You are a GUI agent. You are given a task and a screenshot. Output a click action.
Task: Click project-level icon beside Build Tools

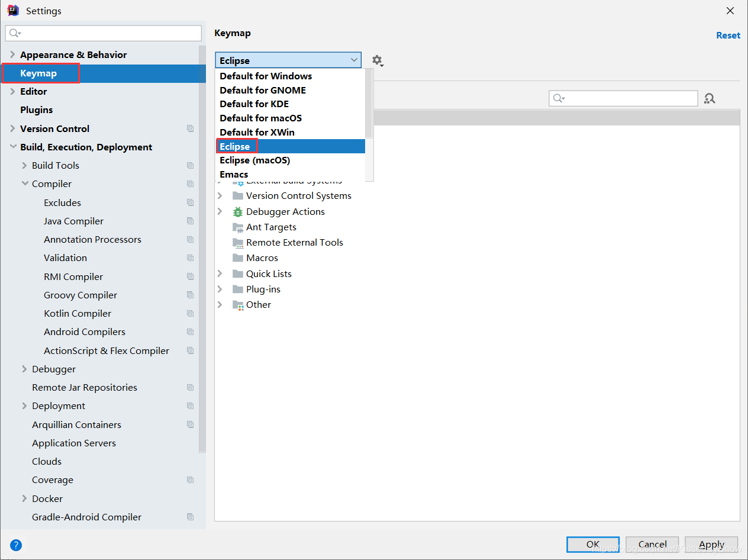pyautogui.click(x=191, y=165)
